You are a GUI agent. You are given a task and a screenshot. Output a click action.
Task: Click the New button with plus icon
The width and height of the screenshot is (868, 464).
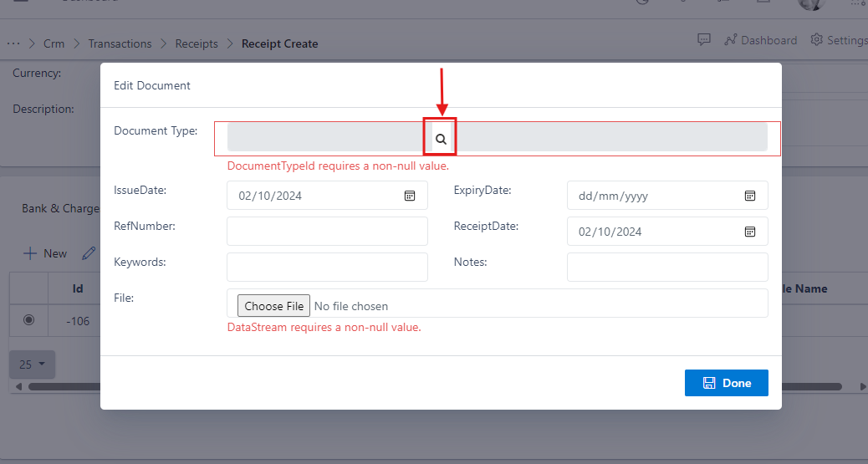click(x=45, y=253)
